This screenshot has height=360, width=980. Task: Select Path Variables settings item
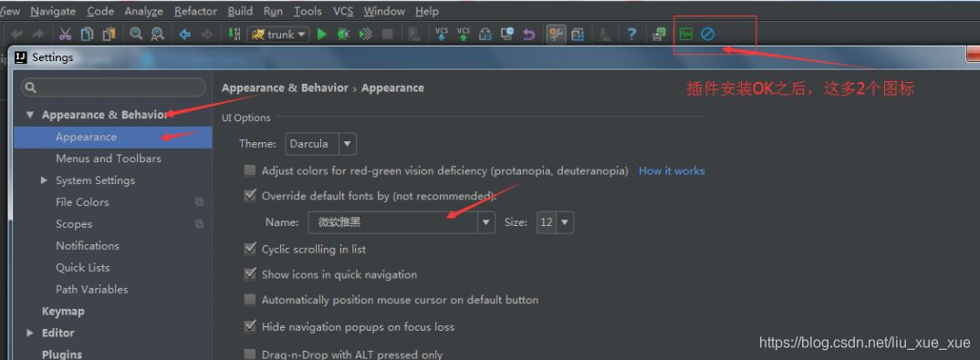[x=92, y=290]
